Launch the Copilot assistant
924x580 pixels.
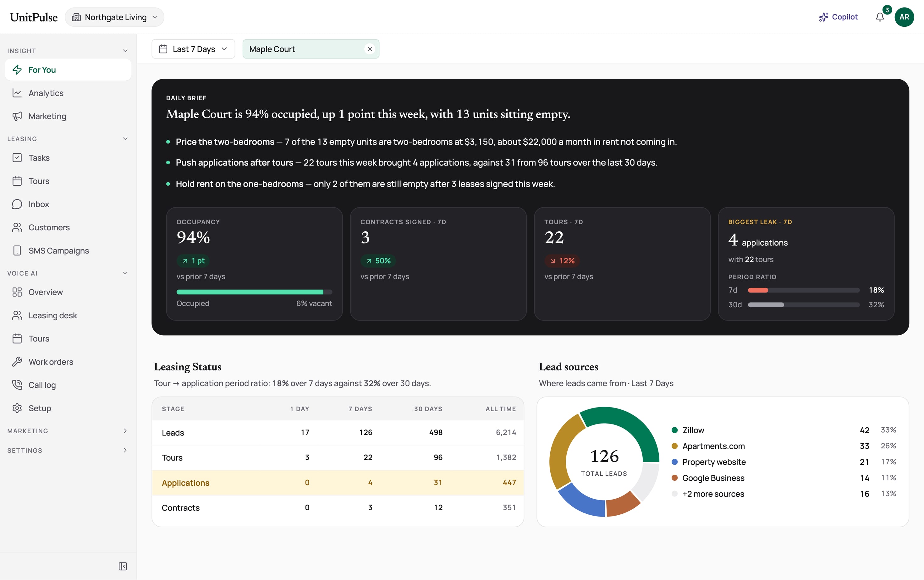(838, 17)
